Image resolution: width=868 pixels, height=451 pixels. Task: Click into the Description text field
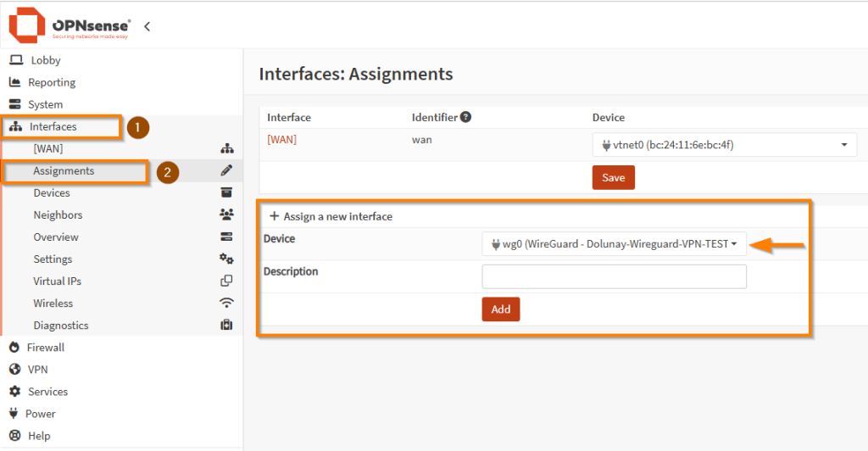click(x=614, y=277)
